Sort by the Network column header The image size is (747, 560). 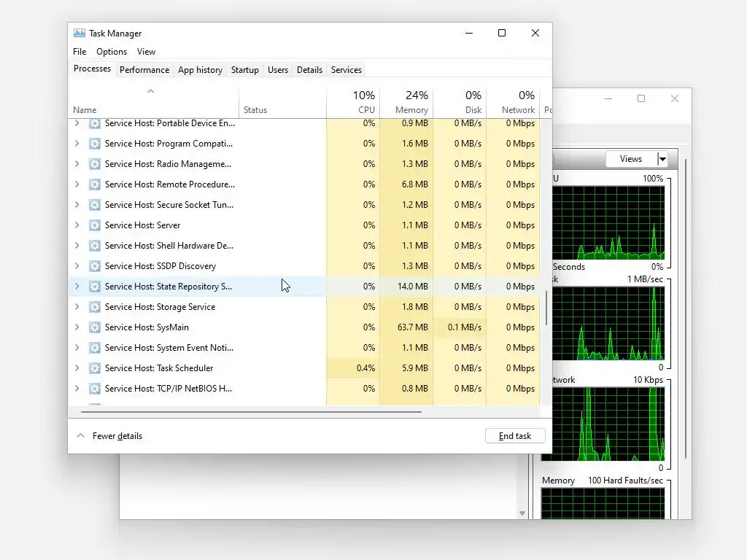[x=513, y=102]
